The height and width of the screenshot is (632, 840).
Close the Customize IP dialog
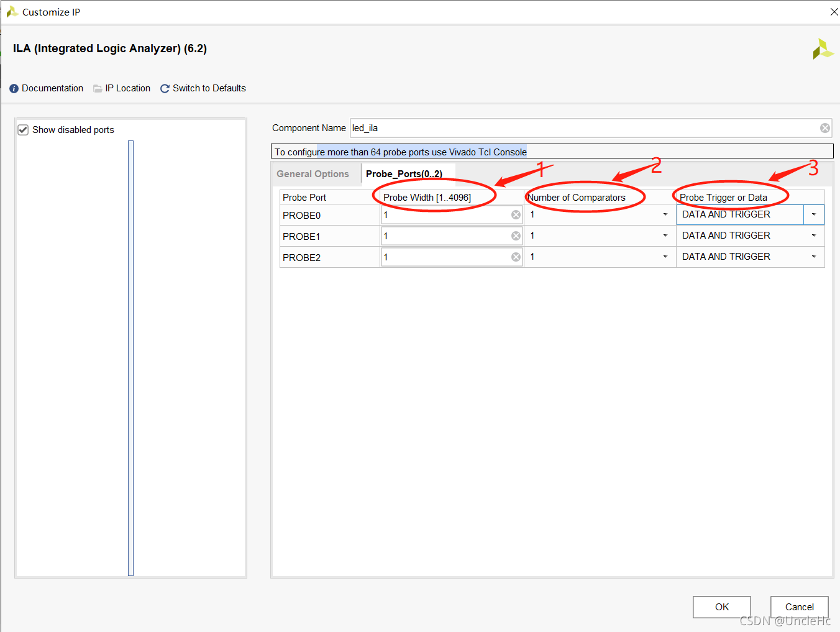pos(834,12)
